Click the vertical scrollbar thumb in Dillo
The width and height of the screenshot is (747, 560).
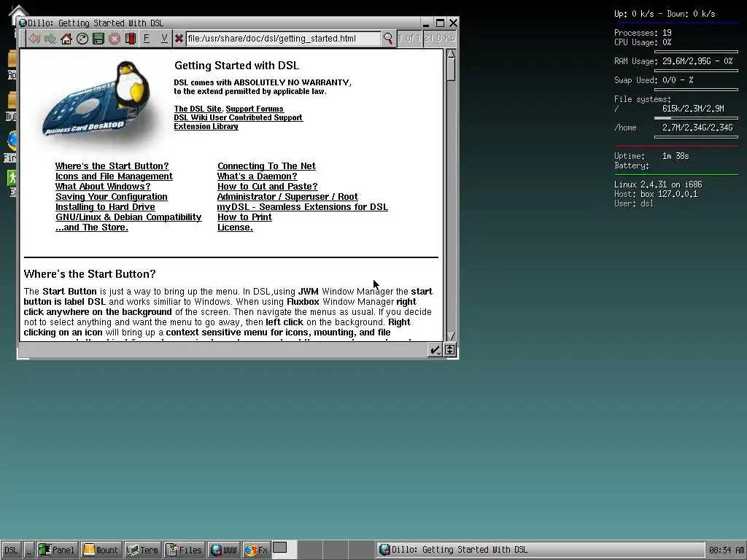click(x=451, y=69)
